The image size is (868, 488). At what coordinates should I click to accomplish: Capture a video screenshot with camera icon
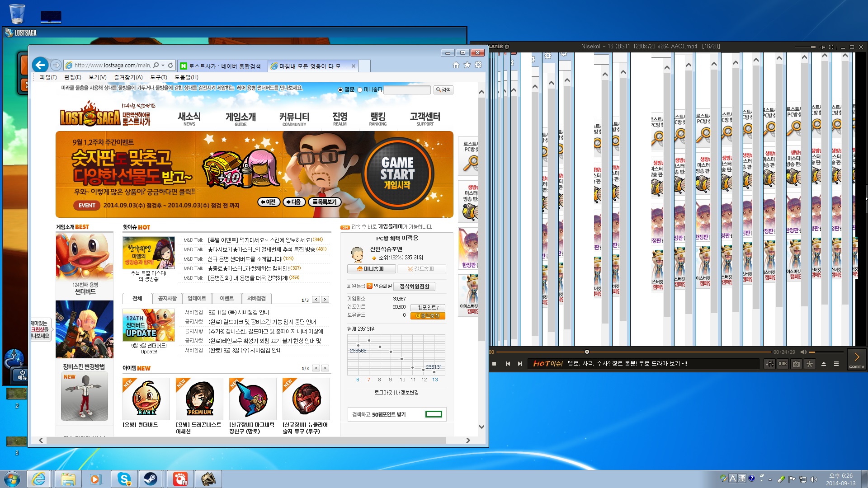(x=796, y=364)
